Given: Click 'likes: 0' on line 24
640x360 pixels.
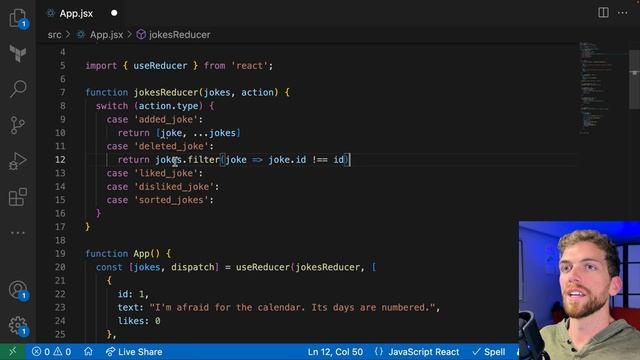Looking at the screenshot, I should 139,321.
